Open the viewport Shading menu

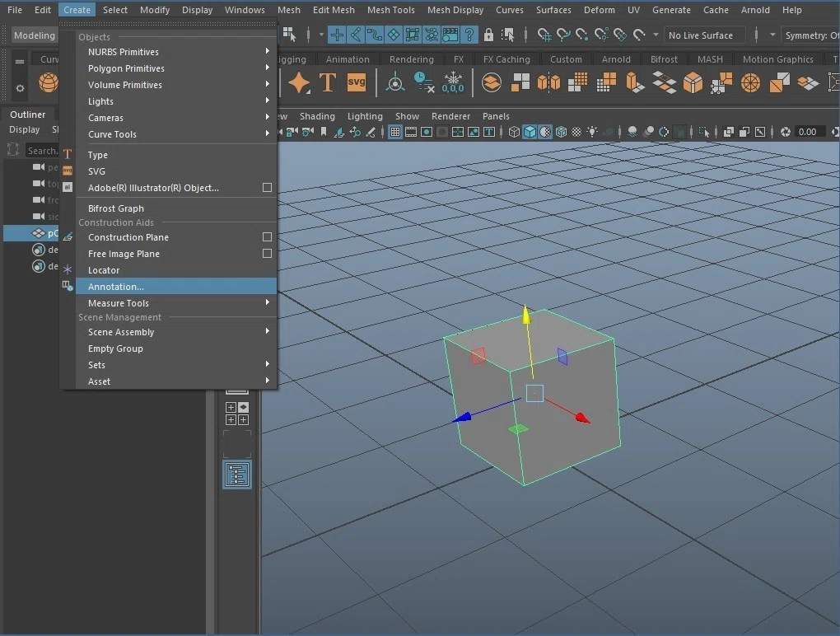tap(317, 115)
